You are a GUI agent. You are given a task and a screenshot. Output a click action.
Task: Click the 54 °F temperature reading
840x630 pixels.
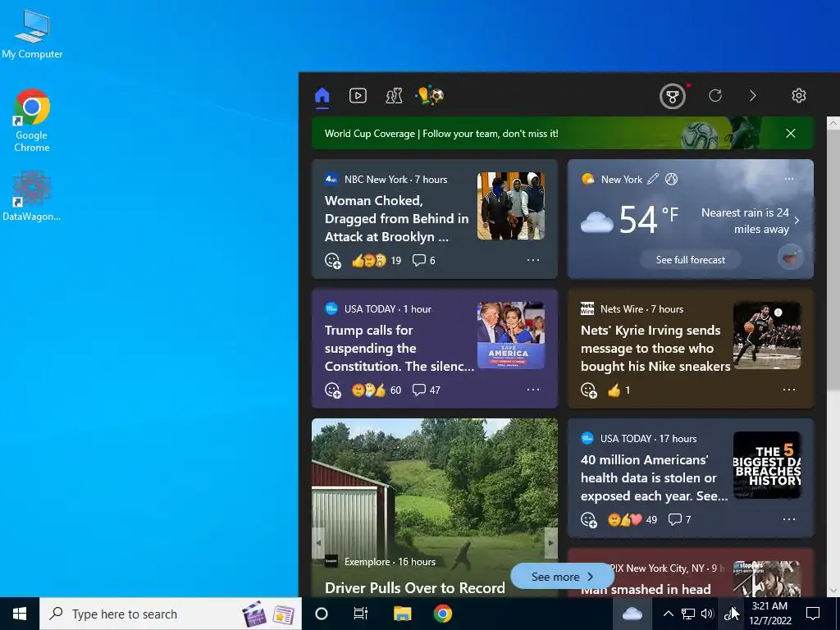pyautogui.click(x=649, y=218)
